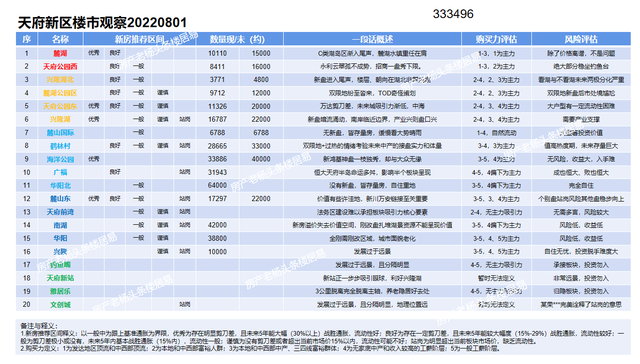
Task: Click the value 15000
Action: click(261, 53)
